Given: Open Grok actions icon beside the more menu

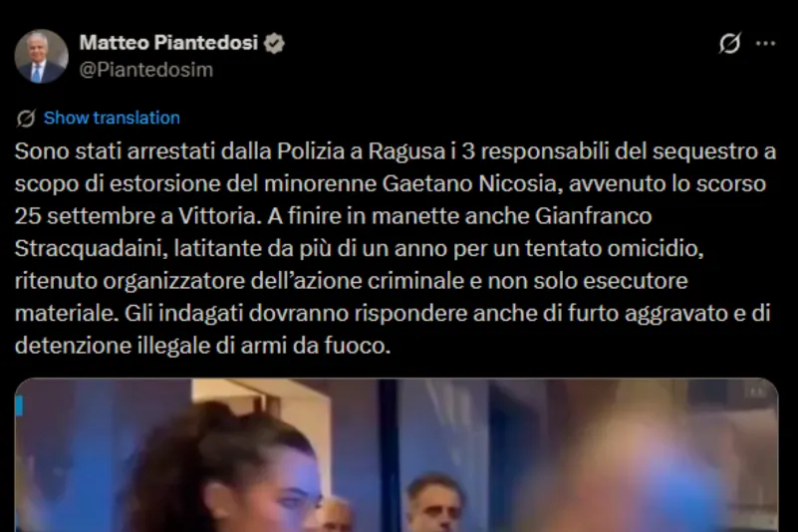Looking at the screenshot, I should click(x=730, y=43).
